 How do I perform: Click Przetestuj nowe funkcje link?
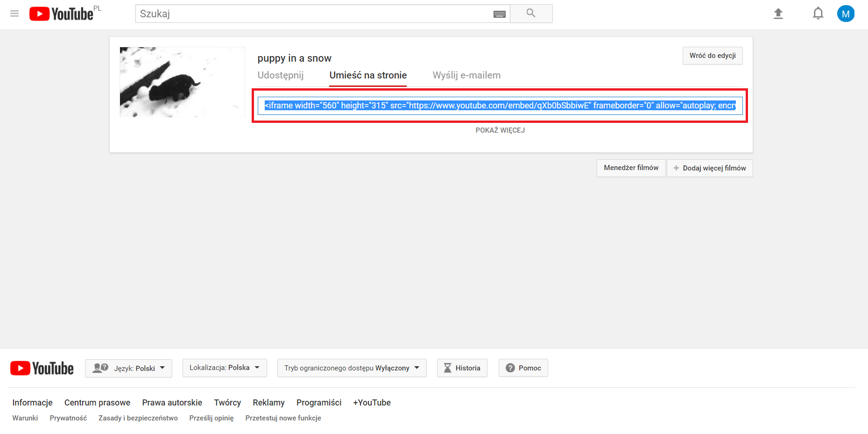(283, 418)
